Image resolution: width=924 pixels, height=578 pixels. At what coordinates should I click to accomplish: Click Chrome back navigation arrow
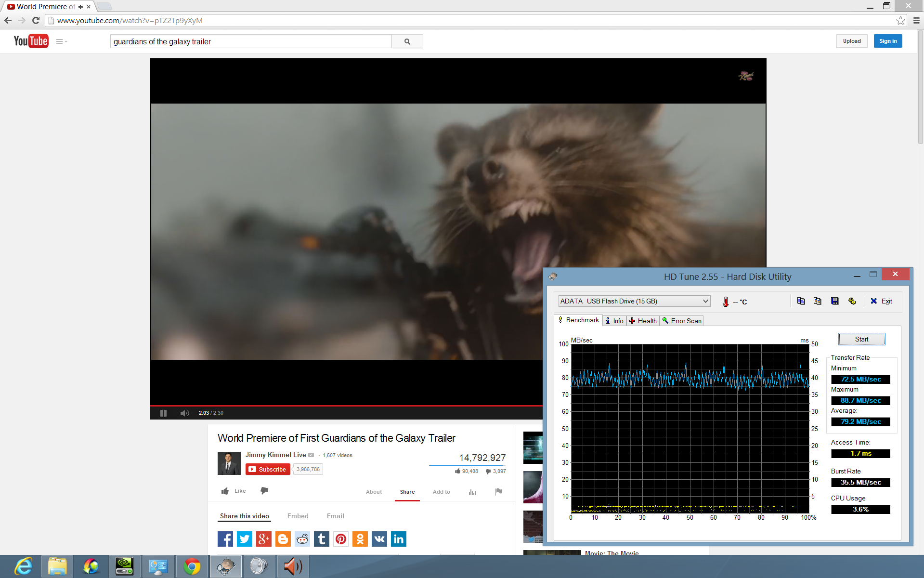[x=8, y=20]
